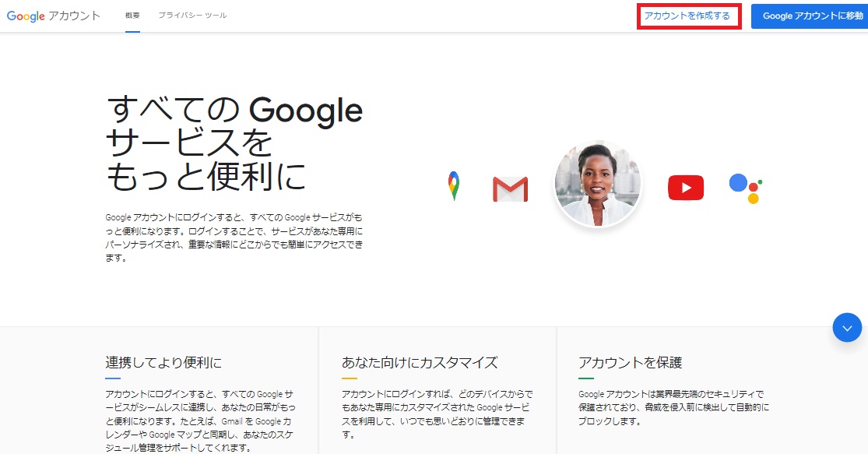This screenshot has height=454, width=868.
Task: Open the 概要 tab
Action: pyautogui.click(x=132, y=16)
